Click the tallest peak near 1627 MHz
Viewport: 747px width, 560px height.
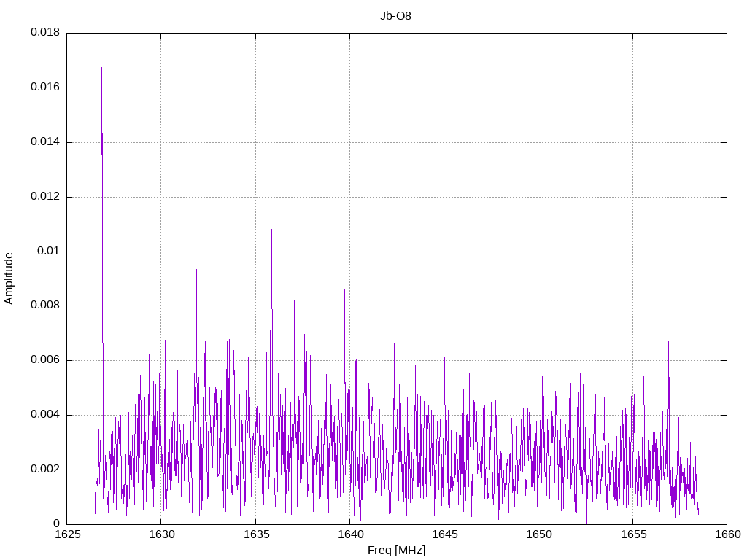tap(101, 68)
